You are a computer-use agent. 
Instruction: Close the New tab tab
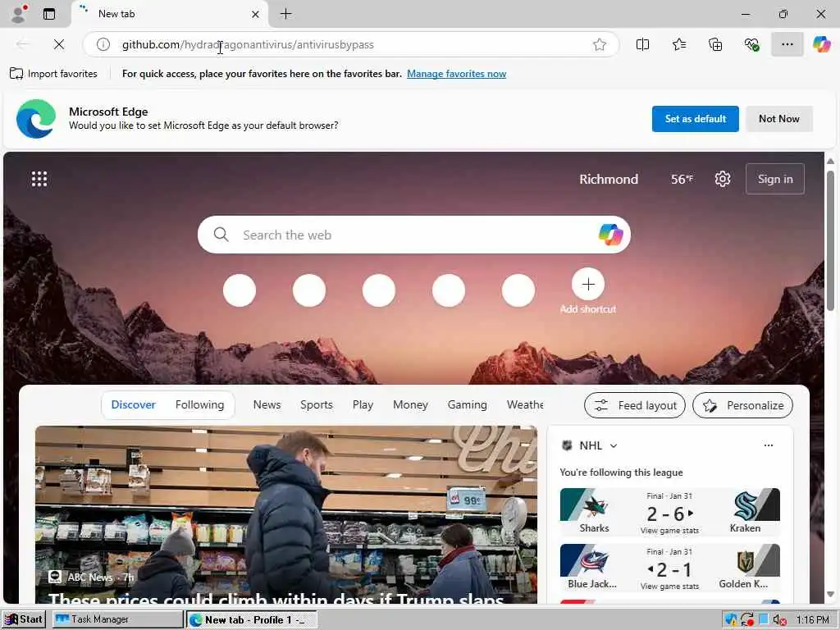pyautogui.click(x=256, y=14)
